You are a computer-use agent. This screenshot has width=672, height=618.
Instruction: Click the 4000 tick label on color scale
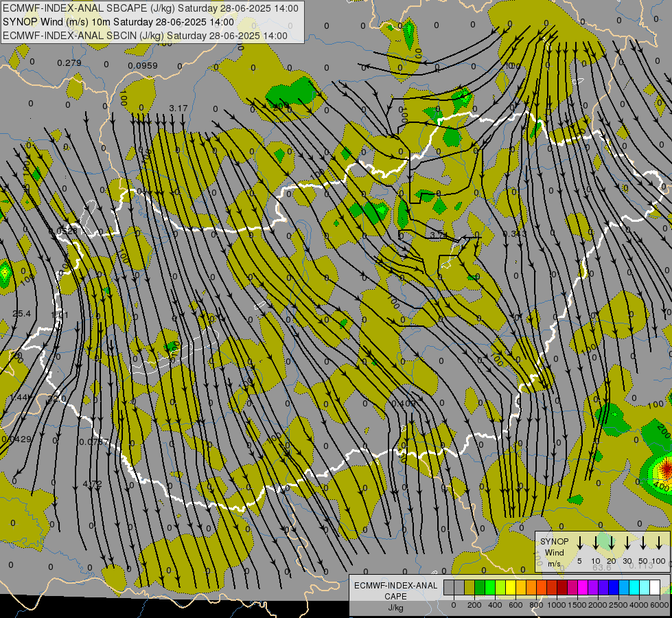coord(639,605)
